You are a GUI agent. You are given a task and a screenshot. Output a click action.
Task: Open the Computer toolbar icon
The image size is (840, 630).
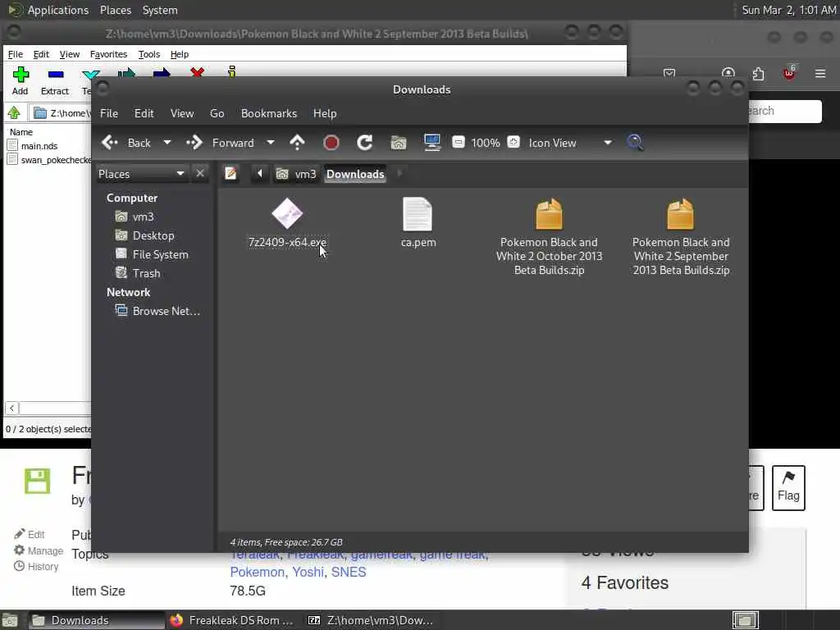tap(431, 143)
